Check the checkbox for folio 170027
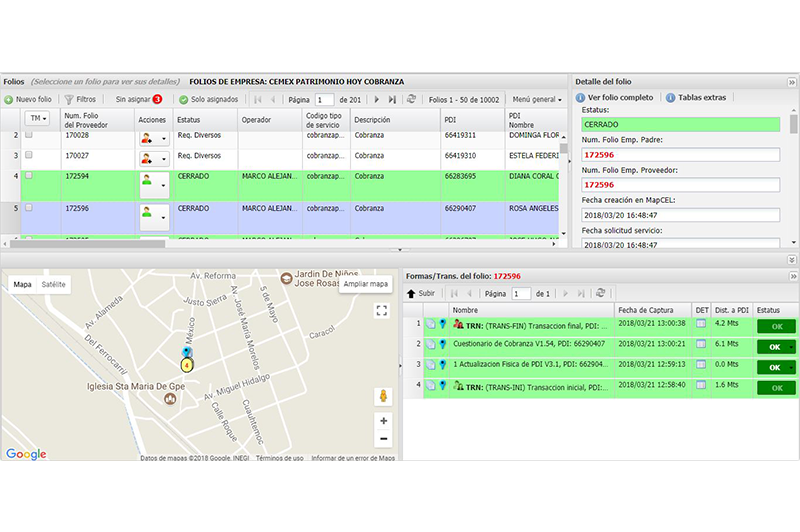Image resolution: width=800 pixels, height=532 pixels. tap(29, 155)
